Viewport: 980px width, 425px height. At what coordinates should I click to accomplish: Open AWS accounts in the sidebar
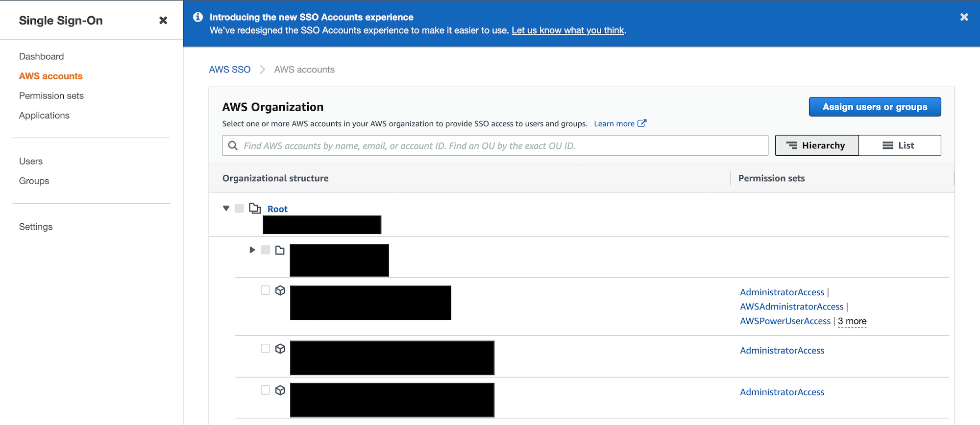tap(51, 76)
